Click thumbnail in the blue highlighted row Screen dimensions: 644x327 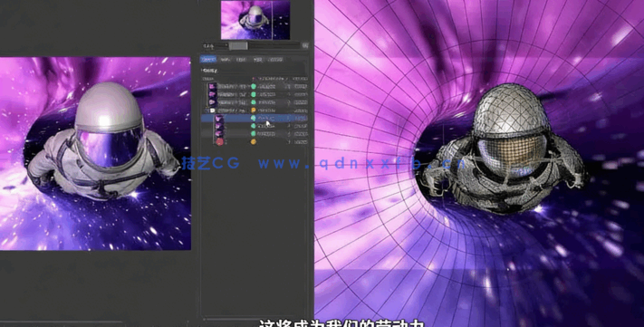tap(219, 118)
